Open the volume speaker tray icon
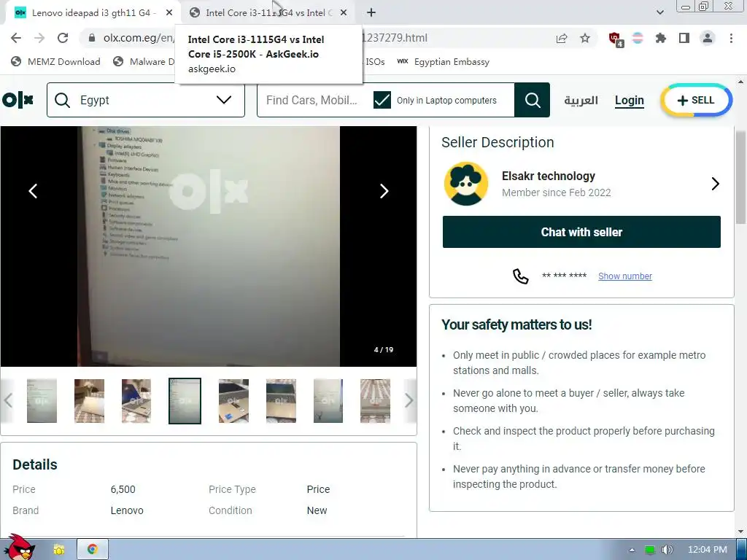 (667, 550)
